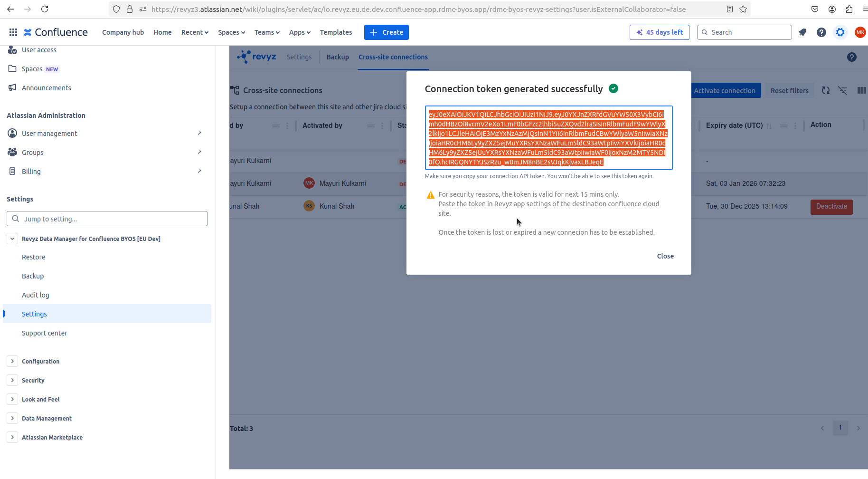
Task: Open Templates in the top navigation
Action: click(336, 32)
